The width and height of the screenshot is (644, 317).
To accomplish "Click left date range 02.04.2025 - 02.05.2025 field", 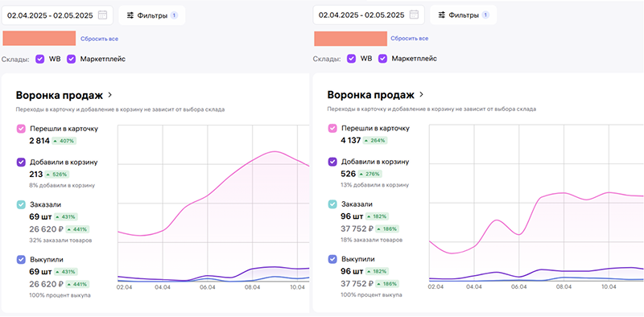I will click(57, 15).
